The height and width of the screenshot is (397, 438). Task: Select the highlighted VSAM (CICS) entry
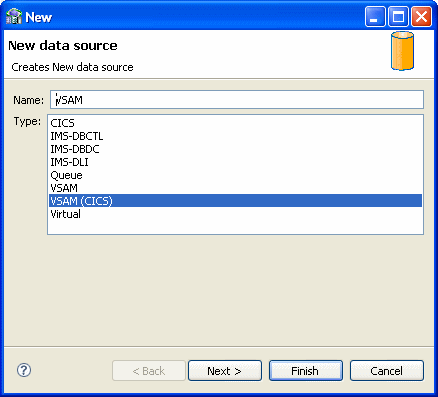235,201
